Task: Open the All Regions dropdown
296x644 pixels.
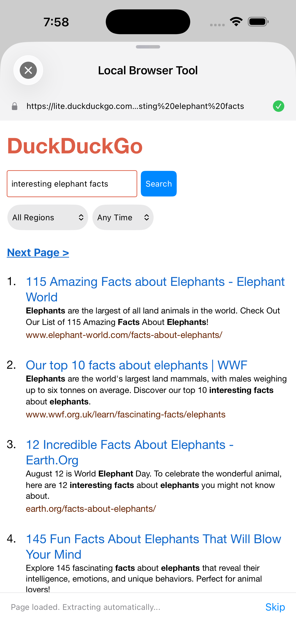Action: [47, 217]
